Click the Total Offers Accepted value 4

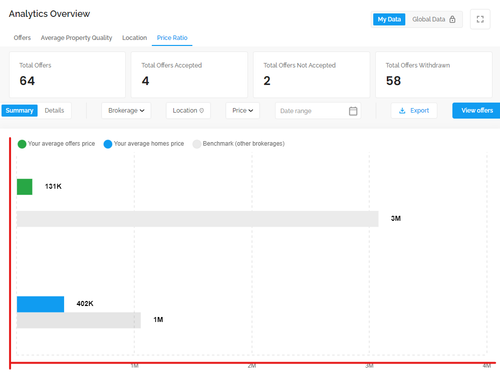click(145, 81)
